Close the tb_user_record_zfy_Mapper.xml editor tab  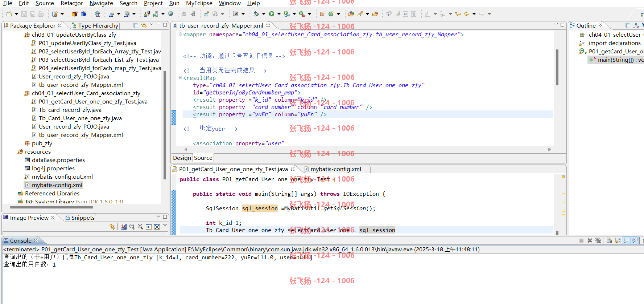(268, 25)
